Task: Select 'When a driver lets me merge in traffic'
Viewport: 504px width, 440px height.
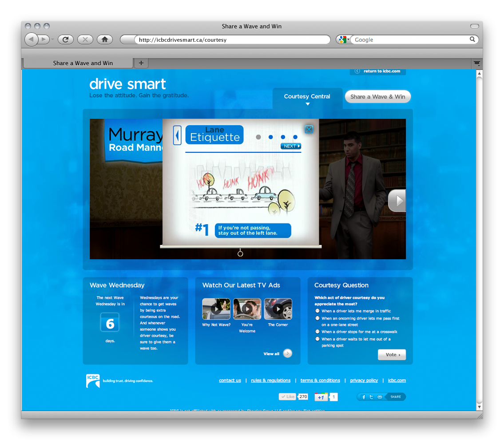Action: 317,311
